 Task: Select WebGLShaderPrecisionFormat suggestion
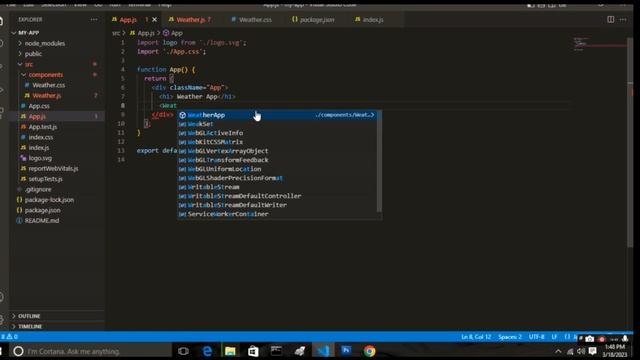[277, 178]
